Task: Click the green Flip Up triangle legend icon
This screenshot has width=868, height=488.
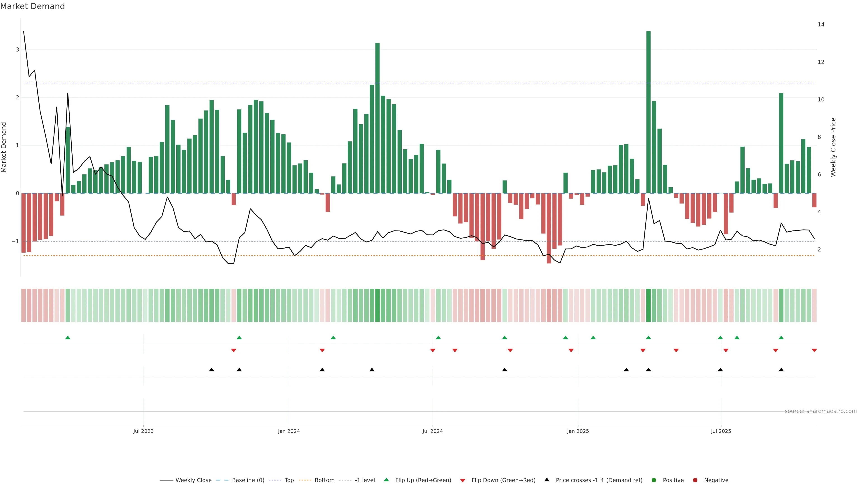Action: pyautogui.click(x=387, y=480)
